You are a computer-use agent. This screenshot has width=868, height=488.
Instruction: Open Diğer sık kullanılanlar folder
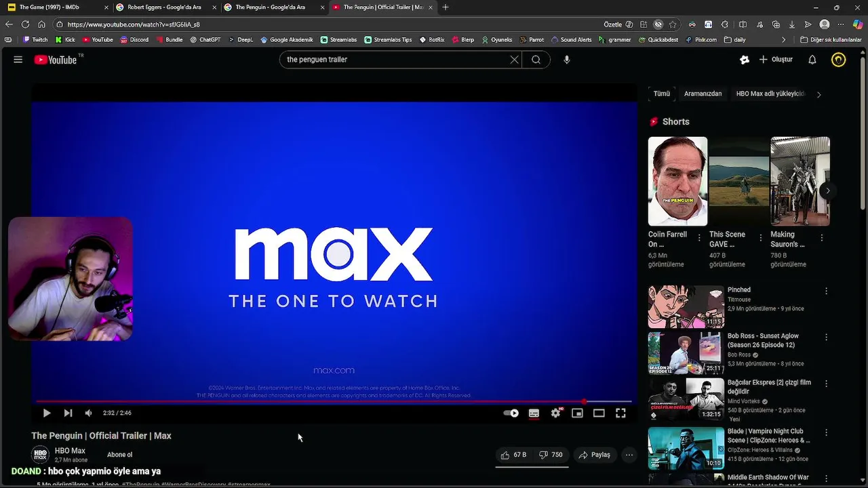[x=831, y=40]
